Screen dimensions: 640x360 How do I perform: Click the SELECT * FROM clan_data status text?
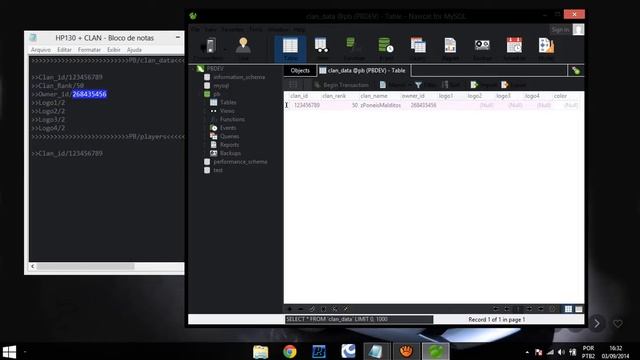click(337, 319)
